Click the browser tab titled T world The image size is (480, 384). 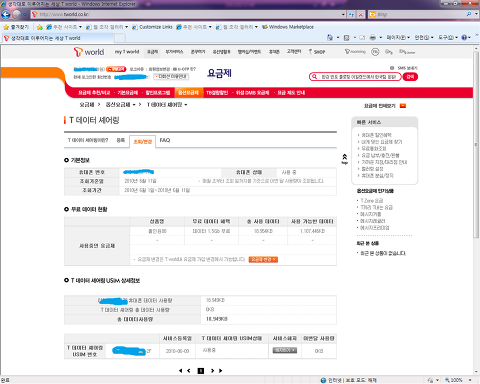59,38
